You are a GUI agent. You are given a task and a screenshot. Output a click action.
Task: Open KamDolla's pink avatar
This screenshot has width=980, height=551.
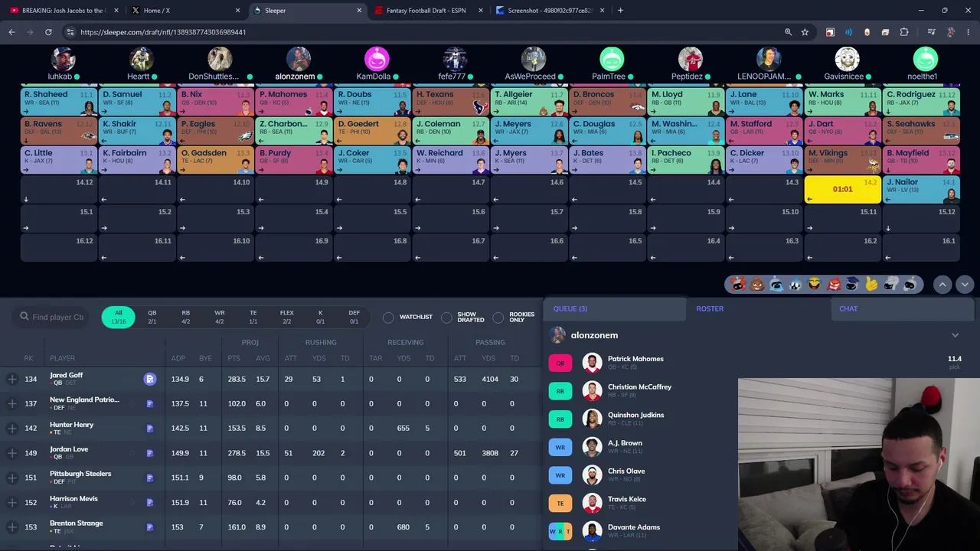coord(377,59)
